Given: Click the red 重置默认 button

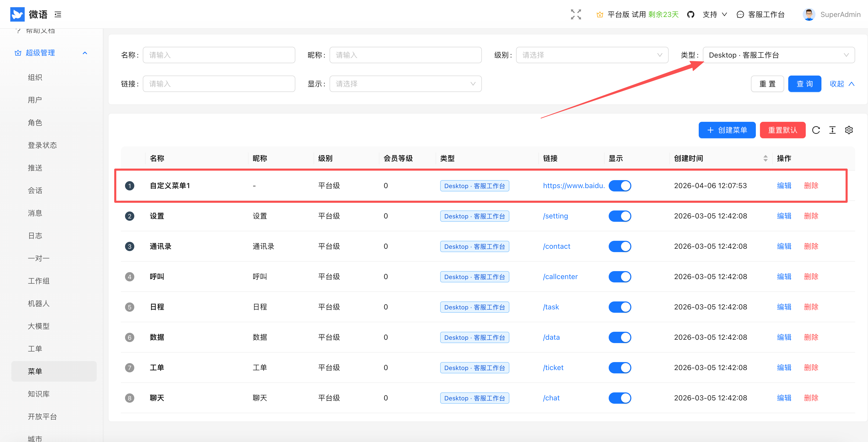Looking at the screenshot, I should click(782, 130).
